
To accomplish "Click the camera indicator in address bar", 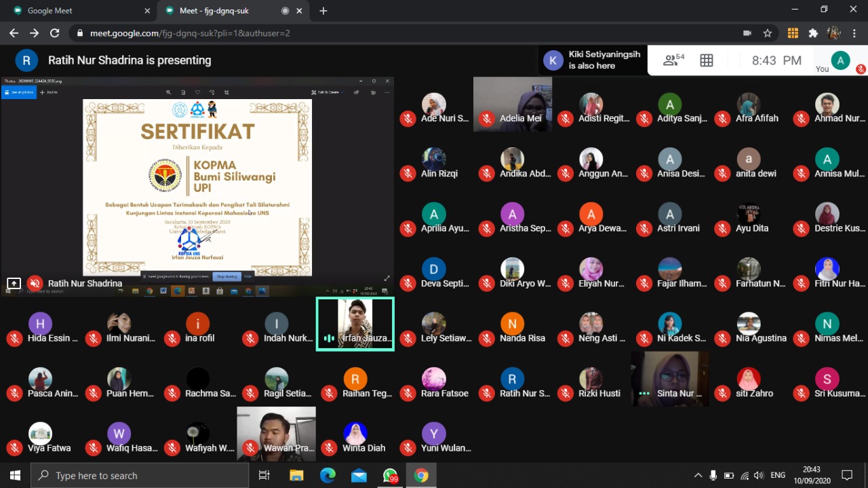I will pyautogui.click(x=747, y=33).
